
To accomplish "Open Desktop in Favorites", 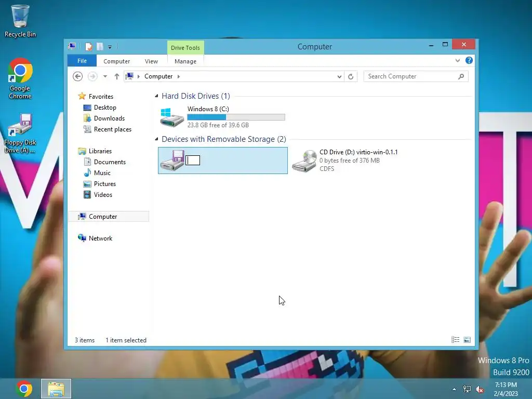I will [x=105, y=108].
